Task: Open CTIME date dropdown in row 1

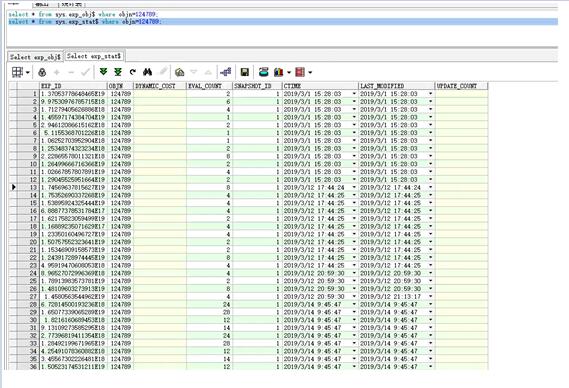Action: click(354, 94)
